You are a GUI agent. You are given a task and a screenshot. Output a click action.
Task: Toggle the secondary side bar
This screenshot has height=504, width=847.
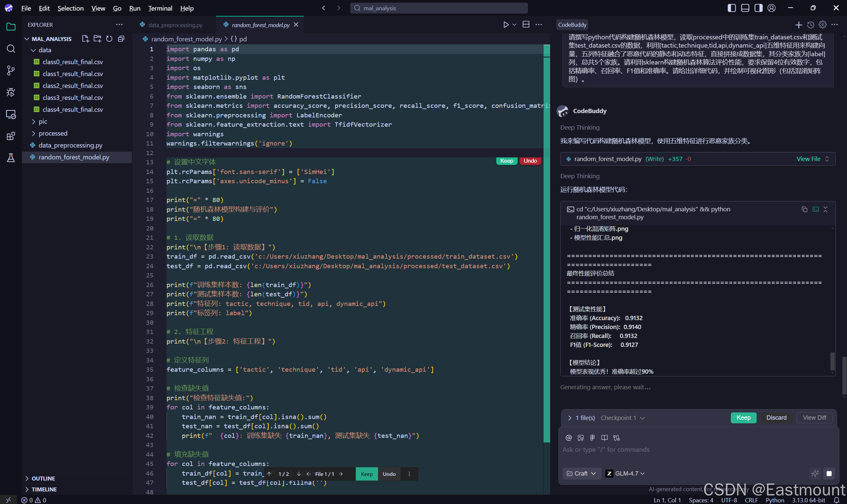(x=758, y=8)
